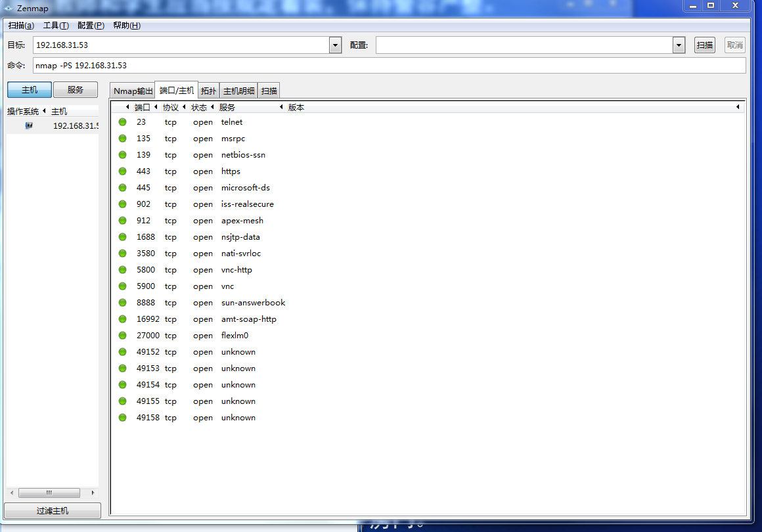Click the 命令 command input field
Image resolution: width=762 pixels, height=532 pixels.
pos(390,66)
